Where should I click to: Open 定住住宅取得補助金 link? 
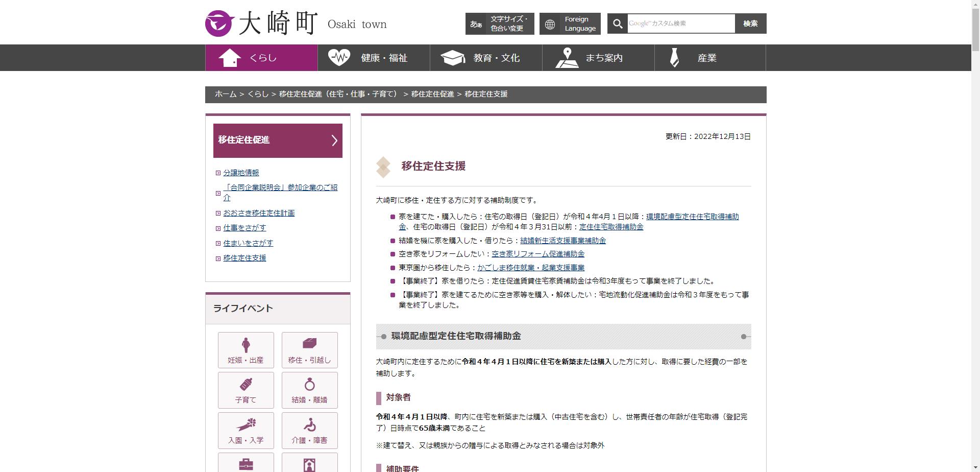click(x=611, y=227)
